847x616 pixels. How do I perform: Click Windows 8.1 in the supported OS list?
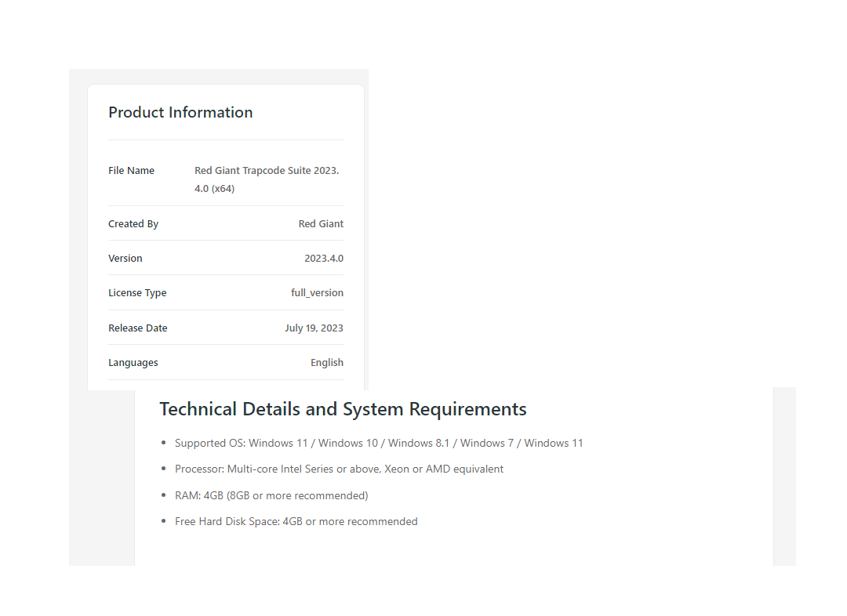[x=420, y=444]
